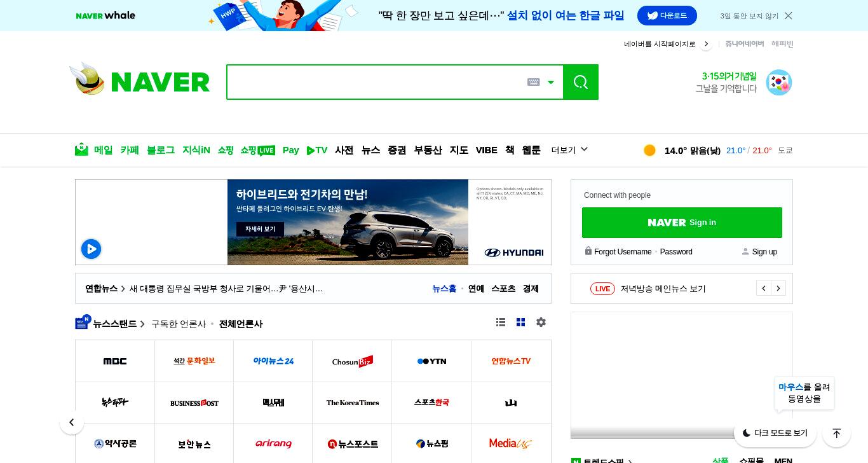Select 3일 동안 보지 않기 option
The height and width of the screenshot is (463, 868).
749,16
